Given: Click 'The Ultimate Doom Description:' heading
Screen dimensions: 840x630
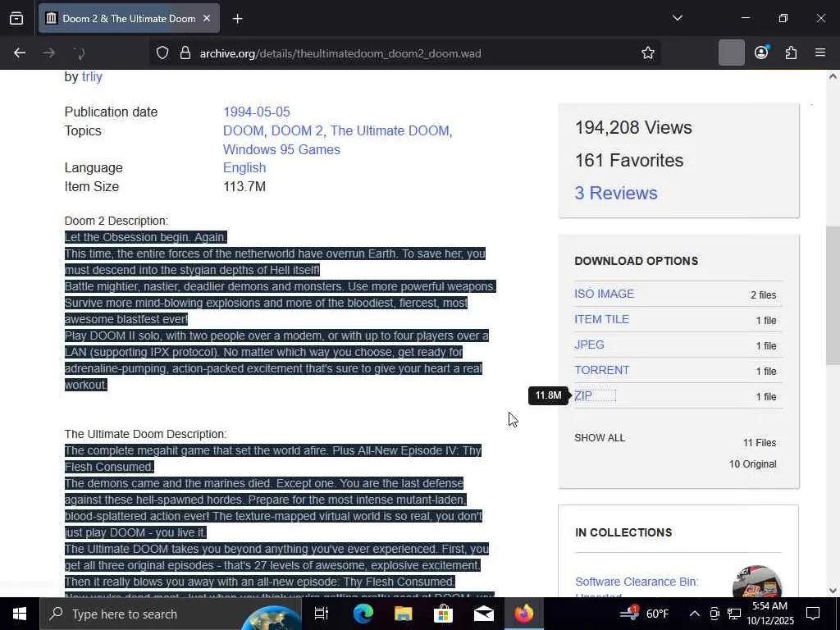Looking at the screenshot, I should point(145,434).
